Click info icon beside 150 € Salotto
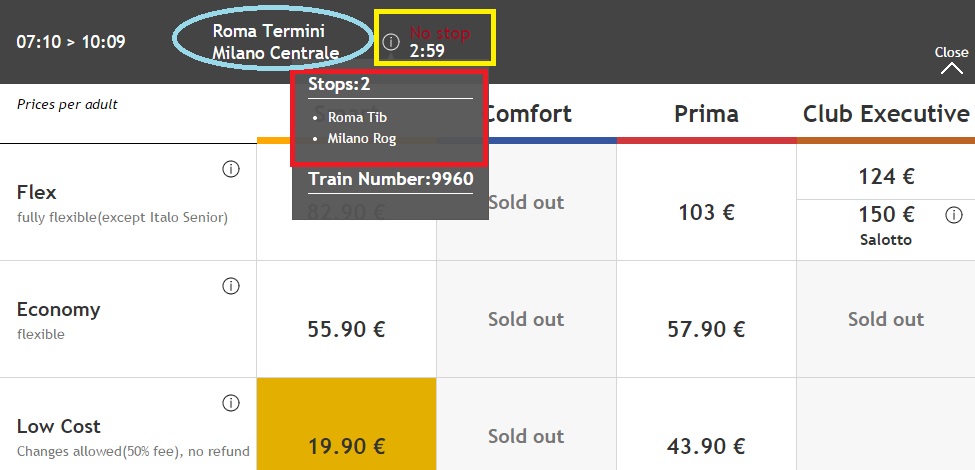The image size is (975, 470). (x=953, y=215)
